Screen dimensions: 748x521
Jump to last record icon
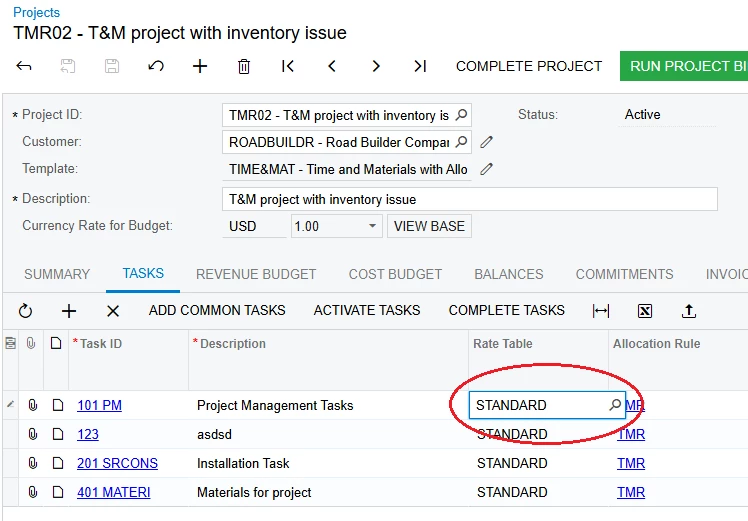420,66
